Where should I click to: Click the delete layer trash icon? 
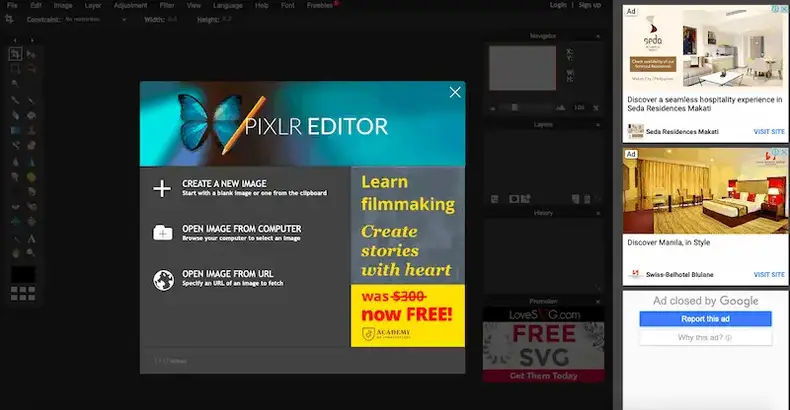587,199
